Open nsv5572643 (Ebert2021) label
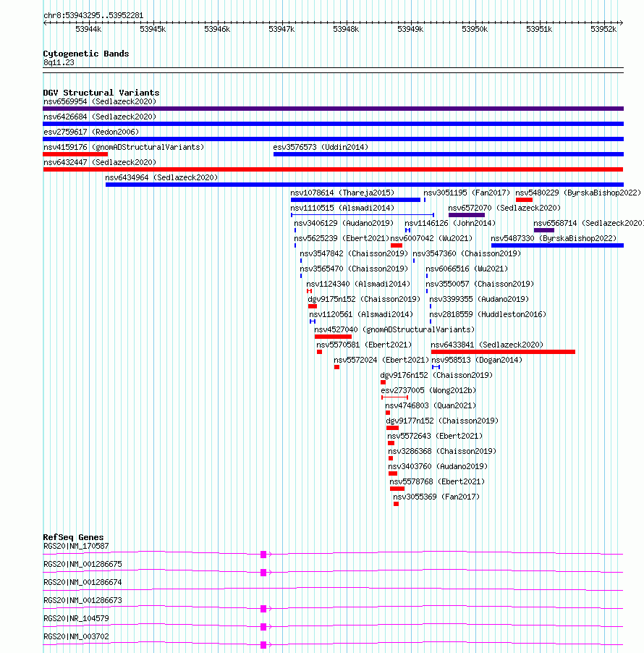The image size is (644, 653). [435, 436]
